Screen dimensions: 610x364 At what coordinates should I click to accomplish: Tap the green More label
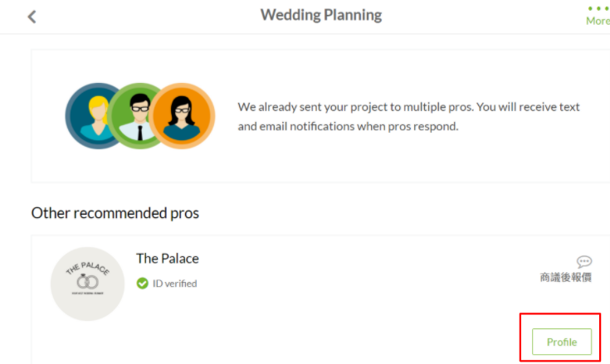coord(598,21)
